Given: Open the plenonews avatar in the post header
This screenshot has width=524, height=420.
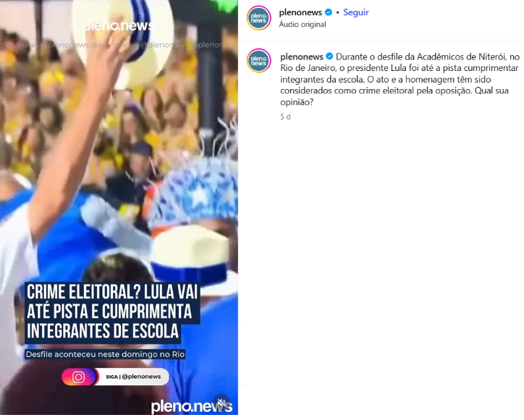Looking at the screenshot, I should coord(258,17).
